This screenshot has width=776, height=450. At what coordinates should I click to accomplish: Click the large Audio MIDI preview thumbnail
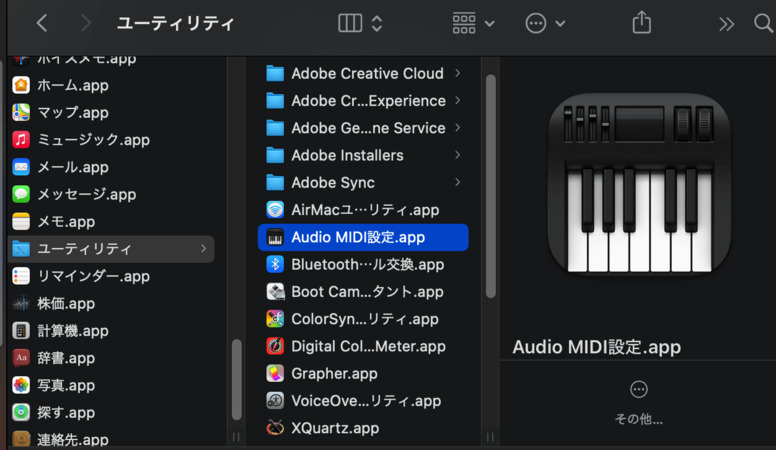click(x=639, y=183)
